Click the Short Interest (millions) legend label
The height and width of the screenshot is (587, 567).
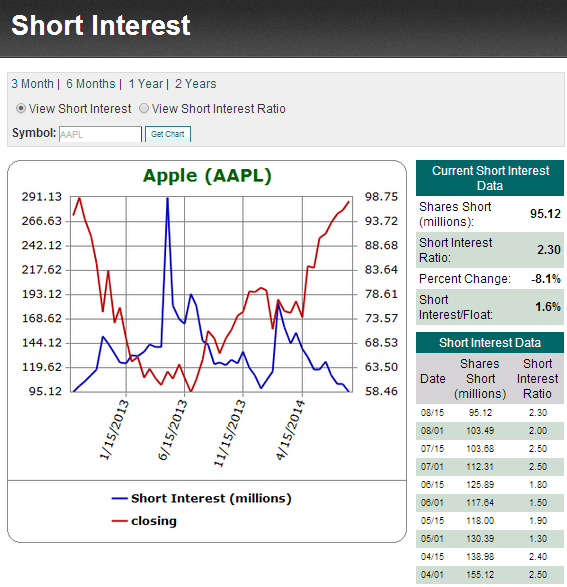pos(211,499)
